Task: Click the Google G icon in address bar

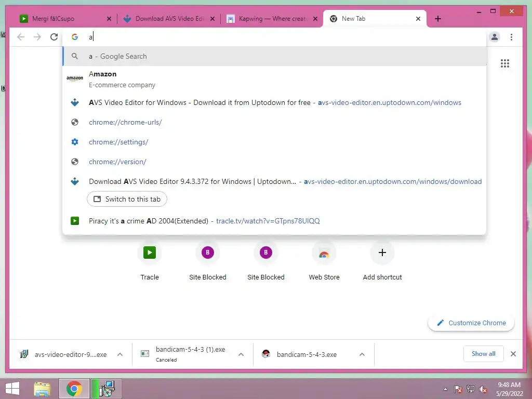Action: click(x=75, y=37)
